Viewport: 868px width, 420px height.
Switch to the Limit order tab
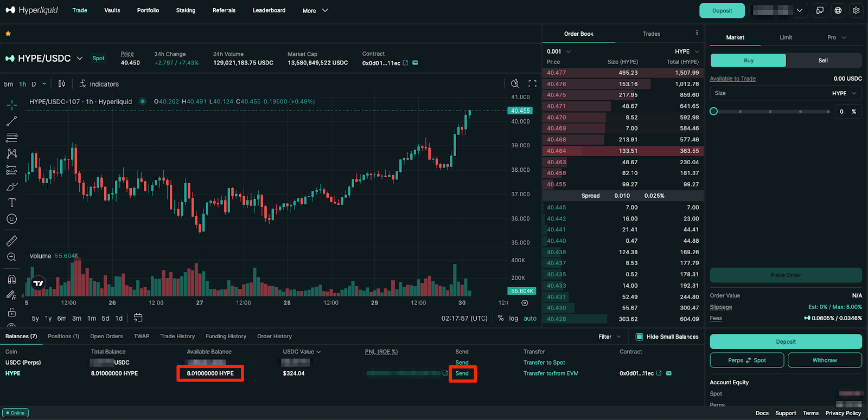tap(786, 37)
